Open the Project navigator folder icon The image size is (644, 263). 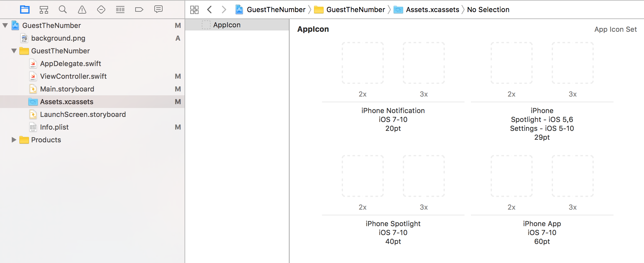24,10
